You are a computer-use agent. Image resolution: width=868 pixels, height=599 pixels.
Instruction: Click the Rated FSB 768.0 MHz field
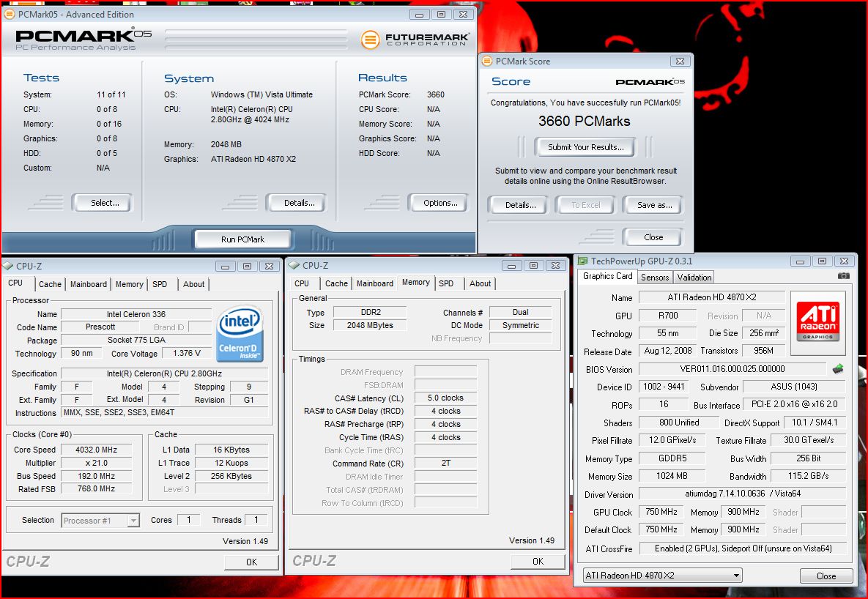pyautogui.click(x=96, y=489)
